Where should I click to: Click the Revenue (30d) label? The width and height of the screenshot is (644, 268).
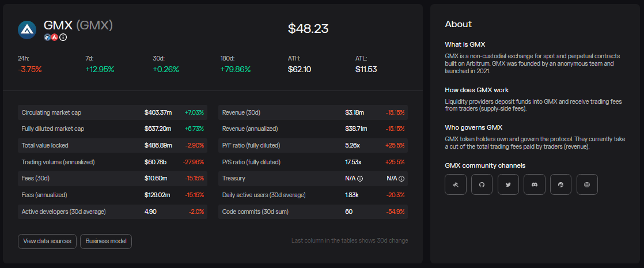coord(241,112)
